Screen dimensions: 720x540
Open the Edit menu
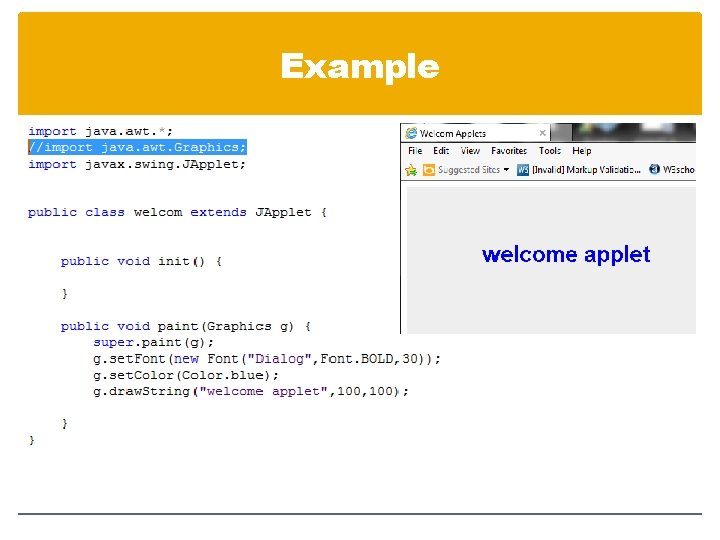click(x=441, y=151)
